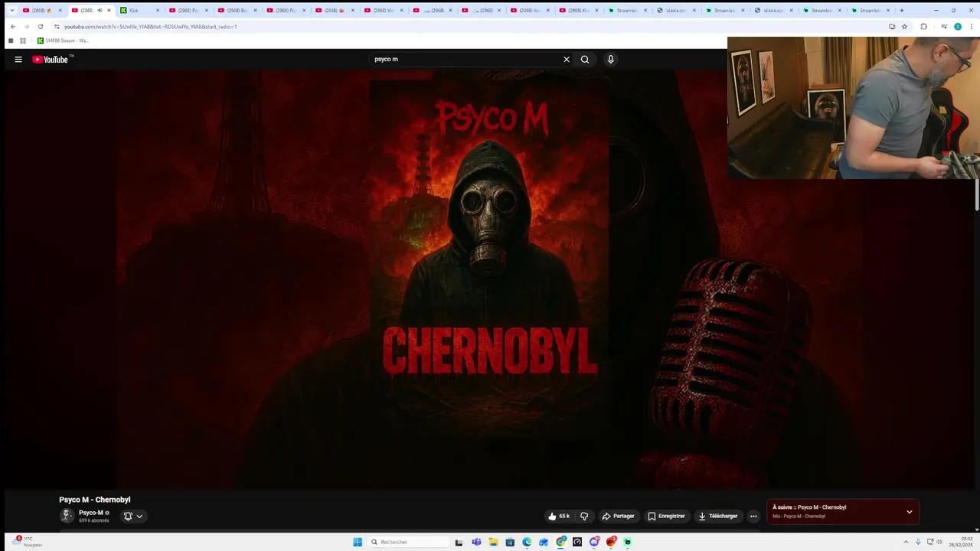Open the apps grid in bookmarks bar
This screenshot has width=980, height=551.
click(x=23, y=41)
